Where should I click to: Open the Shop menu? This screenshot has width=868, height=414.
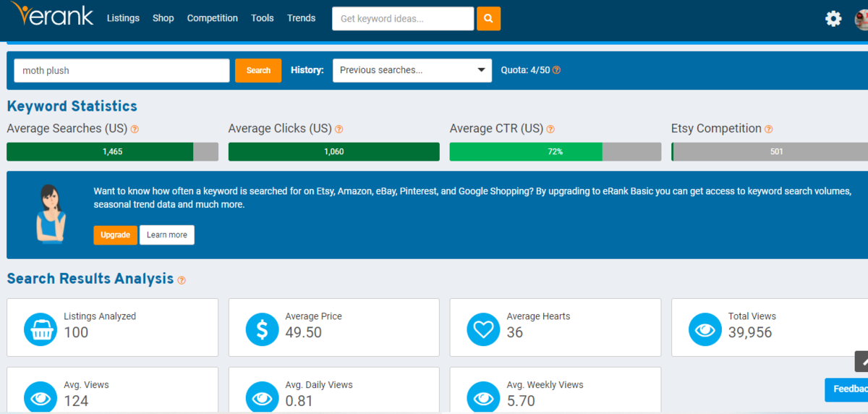click(163, 18)
